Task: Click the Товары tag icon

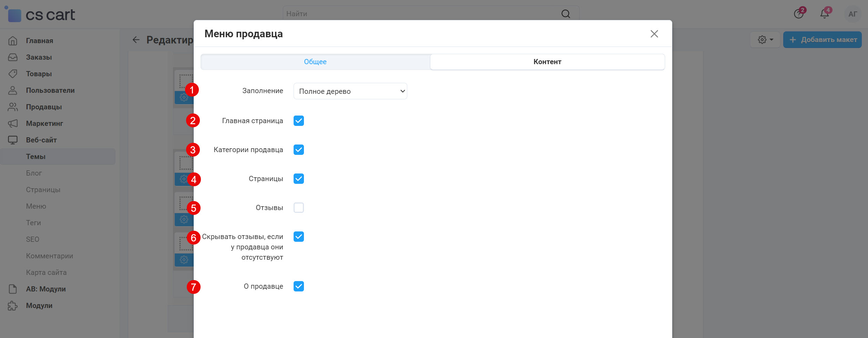Action: pyautogui.click(x=13, y=74)
